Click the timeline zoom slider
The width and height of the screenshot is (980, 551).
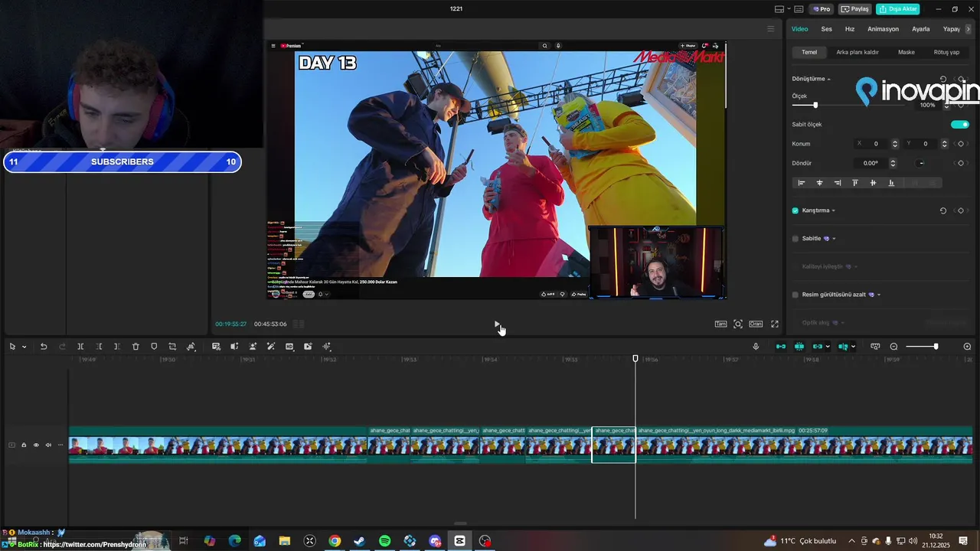click(922, 347)
